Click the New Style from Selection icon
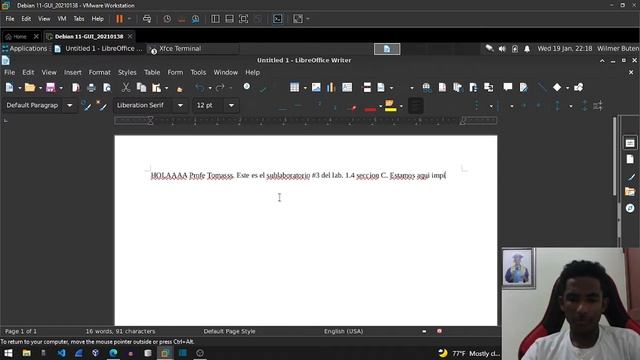The width and height of the screenshot is (640, 360). (101, 105)
